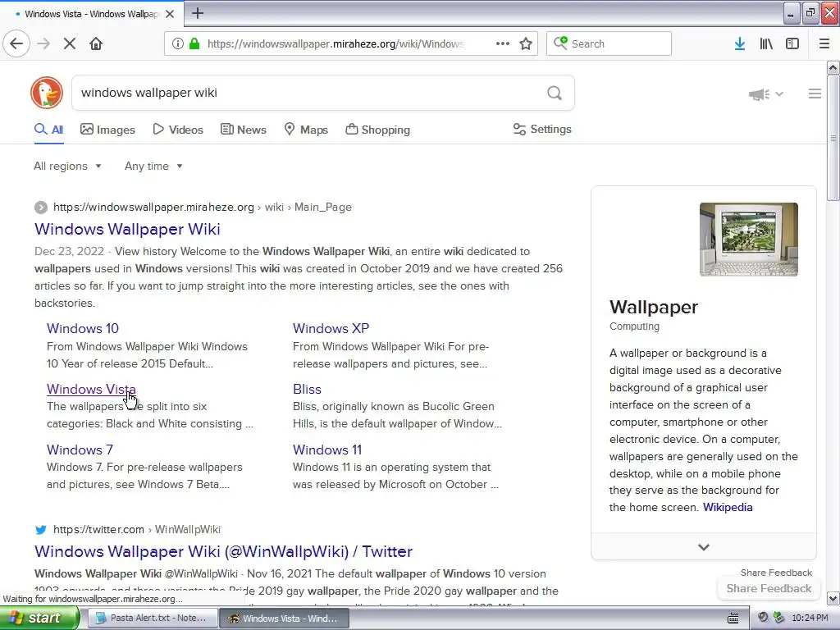Click the Share Feedback button
This screenshot has height=630, width=840.
pos(769,588)
